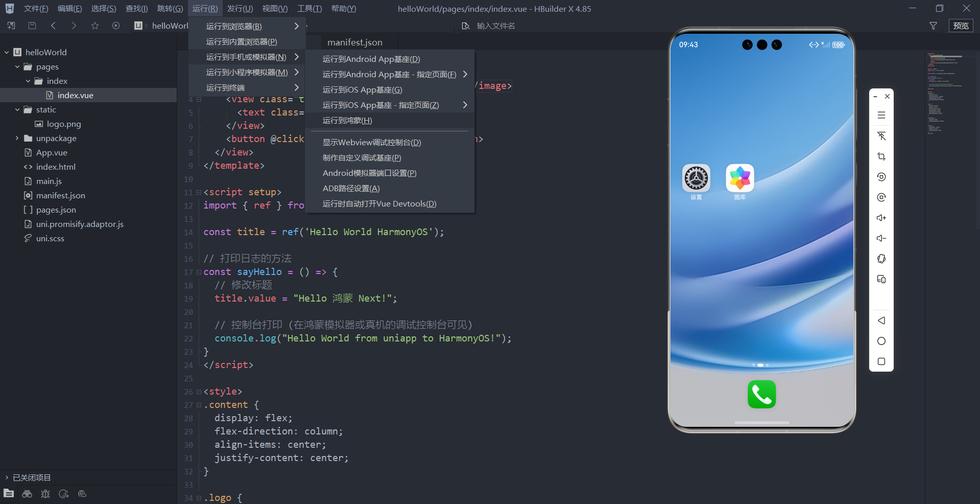Click the cloud globe icon in bottom bar
The height and width of the screenshot is (504, 980).
pos(82,493)
